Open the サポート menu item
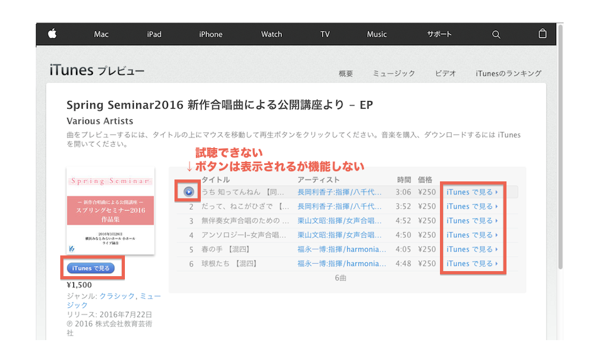 coord(439,34)
